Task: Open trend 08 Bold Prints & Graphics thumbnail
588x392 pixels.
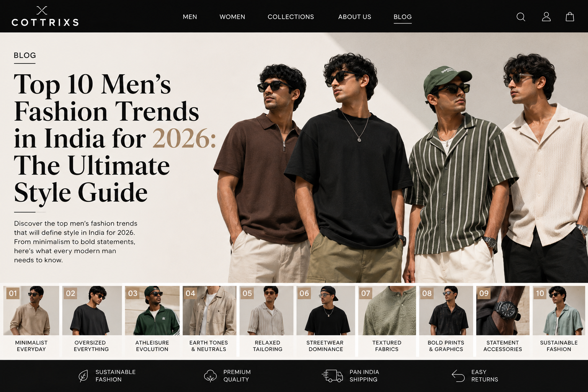Action: point(446,310)
